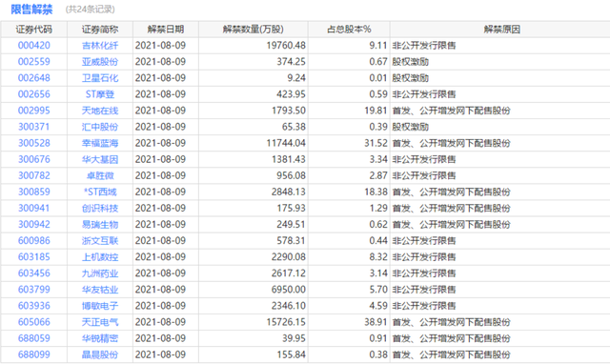Select 非公开发行限售 reason in 吉林化纤 row

(x=424, y=46)
